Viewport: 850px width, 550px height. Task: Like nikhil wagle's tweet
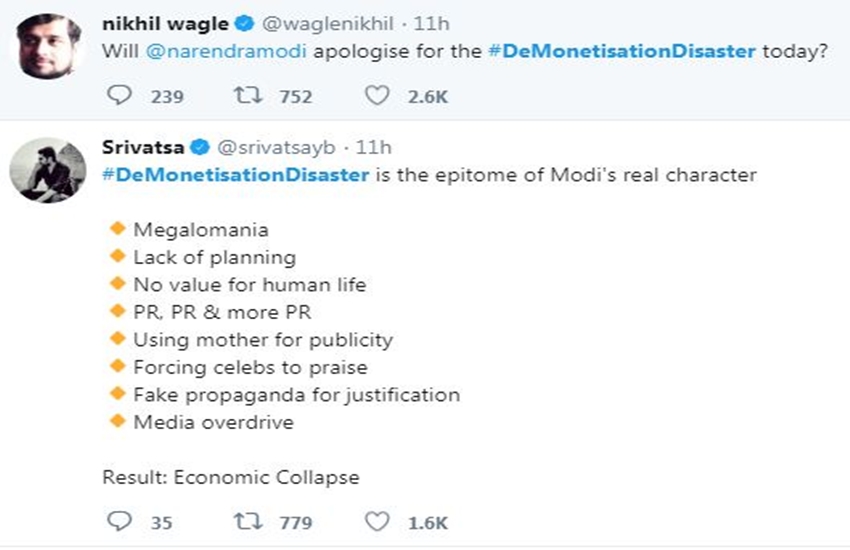[x=376, y=96]
